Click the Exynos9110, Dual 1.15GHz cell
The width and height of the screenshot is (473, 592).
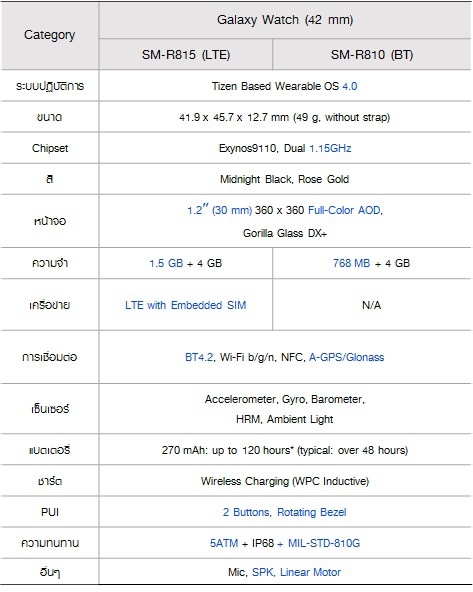tap(285, 148)
